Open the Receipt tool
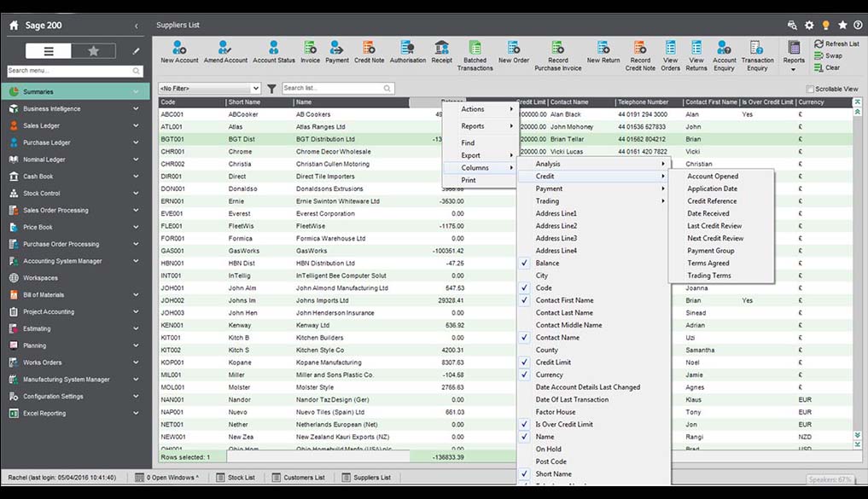Viewport: 868px width, 499px height. coord(441,52)
